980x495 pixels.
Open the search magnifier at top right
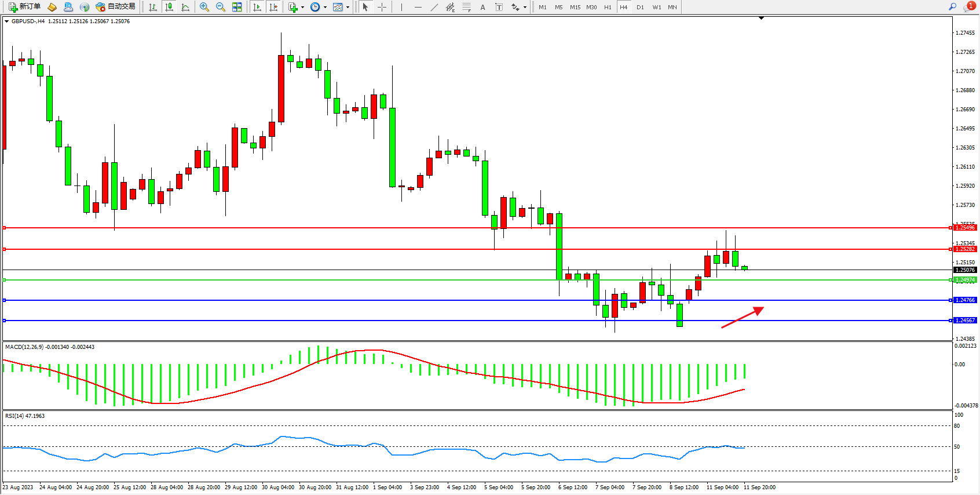pyautogui.click(x=953, y=7)
